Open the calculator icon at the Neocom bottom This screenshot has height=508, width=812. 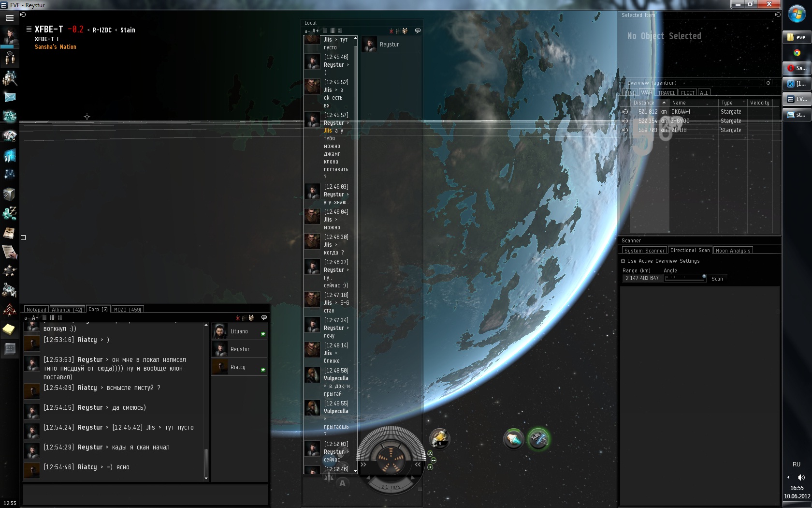pos(9,349)
